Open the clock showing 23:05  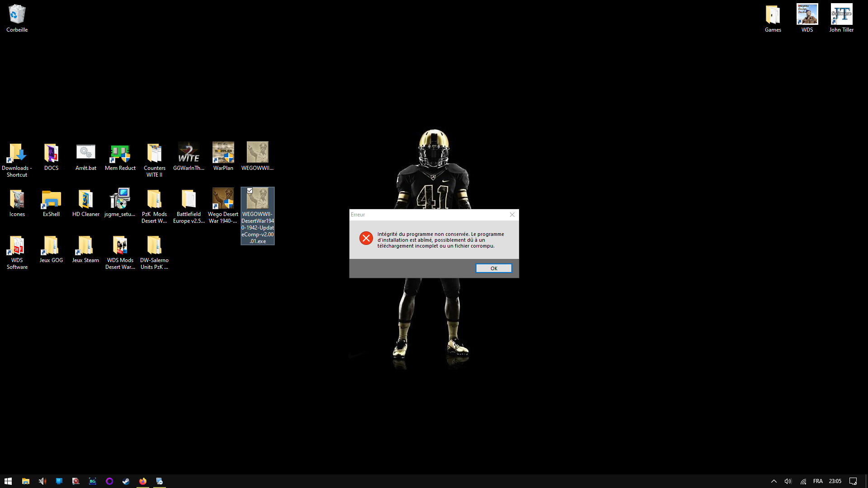point(835,481)
